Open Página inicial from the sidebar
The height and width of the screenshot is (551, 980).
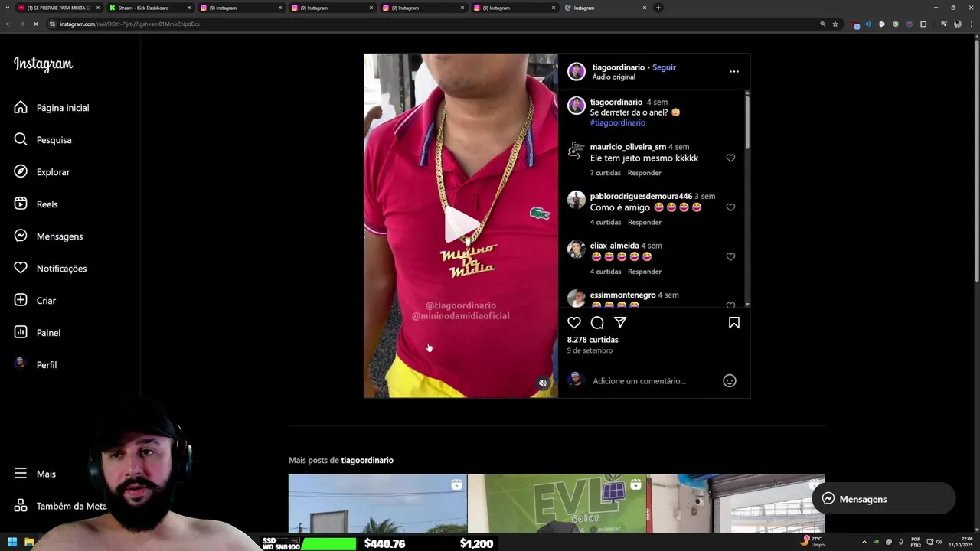tap(51, 108)
